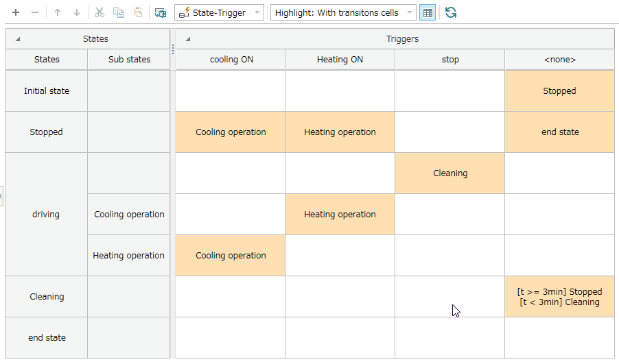The image size is (619, 364).
Task: Click the Move Up arrow icon
Action: pyautogui.click(x=58, y=12)
